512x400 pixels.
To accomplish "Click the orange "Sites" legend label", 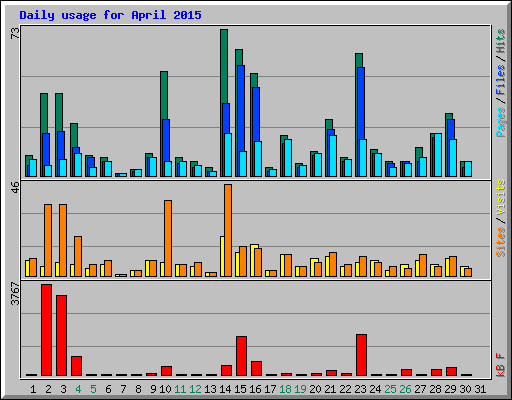I will 500,242.
